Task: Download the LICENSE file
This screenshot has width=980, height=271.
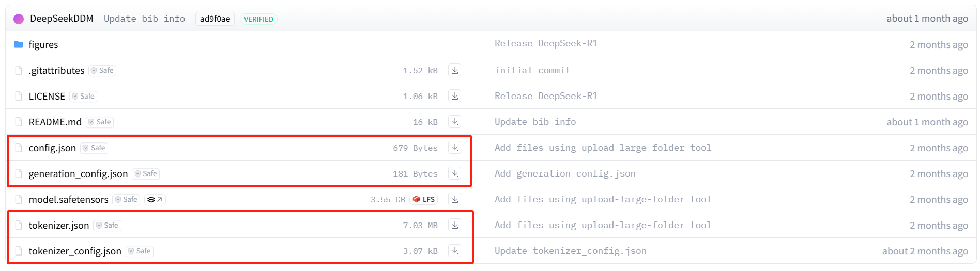Action: coord(455,96)
